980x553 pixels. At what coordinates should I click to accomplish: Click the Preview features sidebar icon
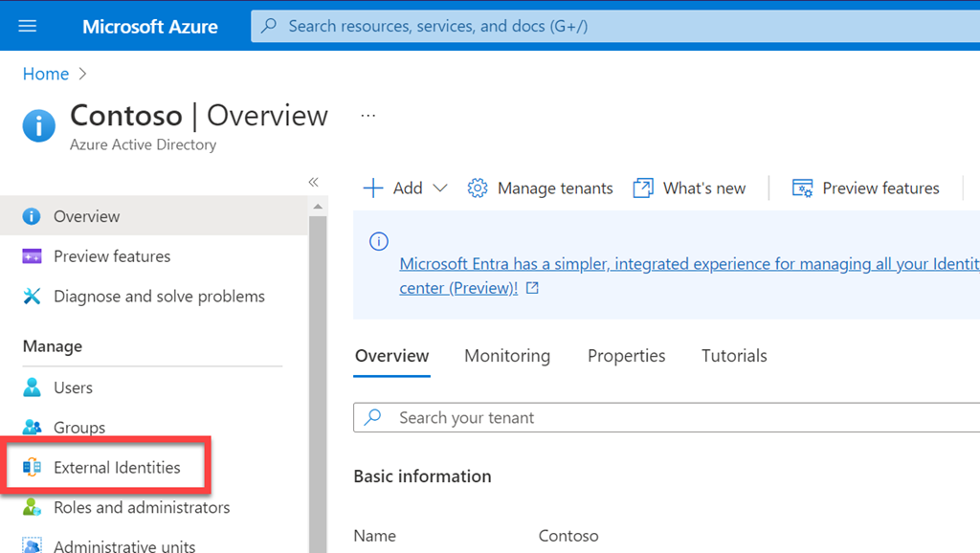click(x=33, y=256)
